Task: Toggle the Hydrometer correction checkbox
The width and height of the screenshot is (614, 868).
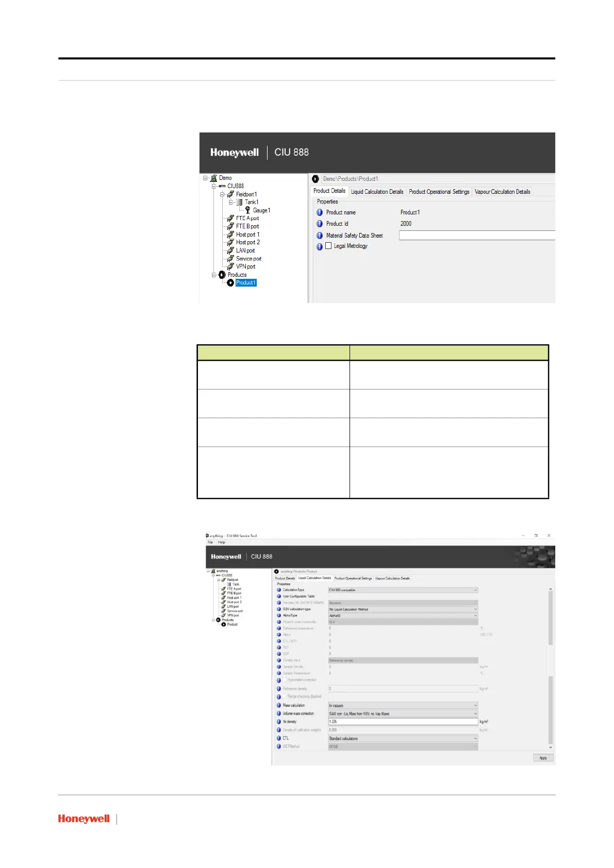Action: click(285, 680)
